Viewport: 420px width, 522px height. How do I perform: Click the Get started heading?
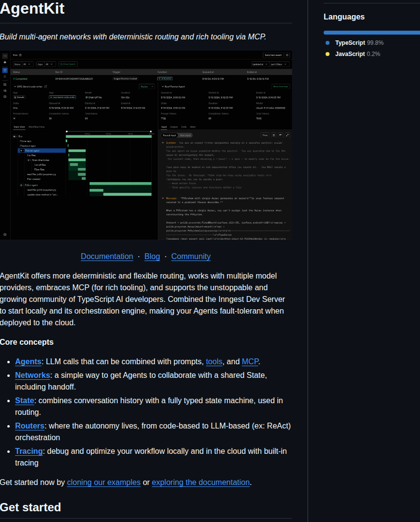pos(31,507)
